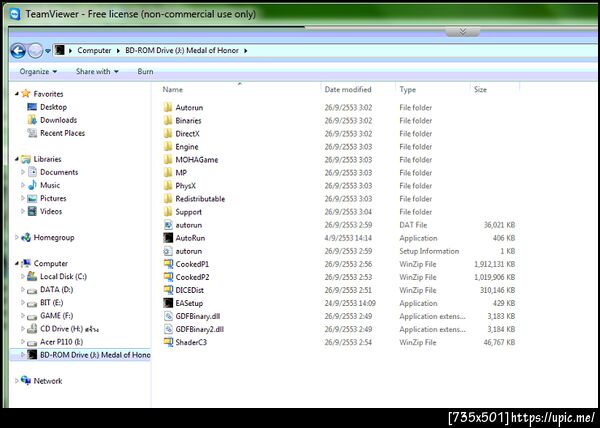
Task: Select the DirectX folder icon
Action: (x=168, y=133)
